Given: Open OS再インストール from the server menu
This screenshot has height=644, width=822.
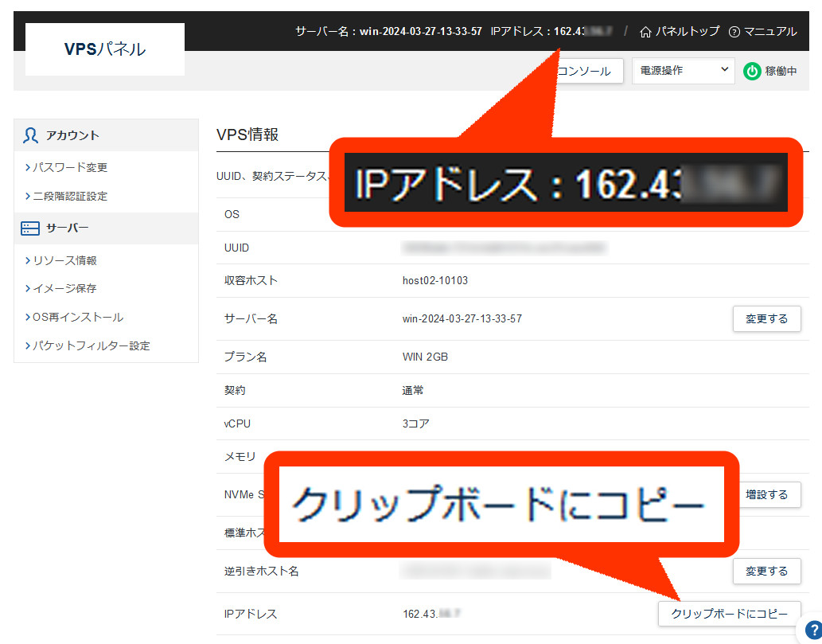Looking at the screenshot, I should (76, 316).
